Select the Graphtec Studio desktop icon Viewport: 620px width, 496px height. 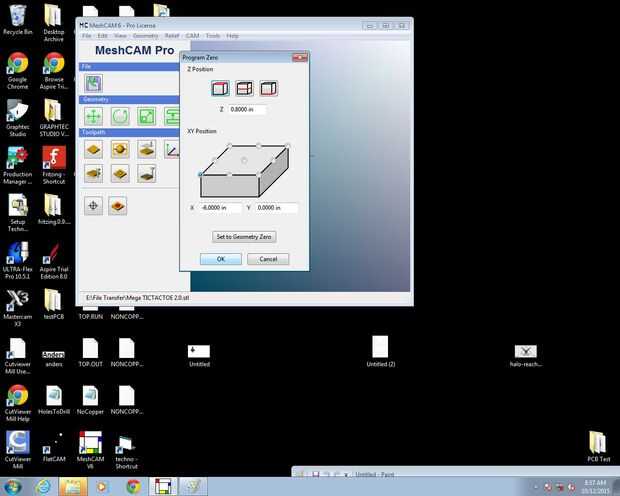[18, 119]
